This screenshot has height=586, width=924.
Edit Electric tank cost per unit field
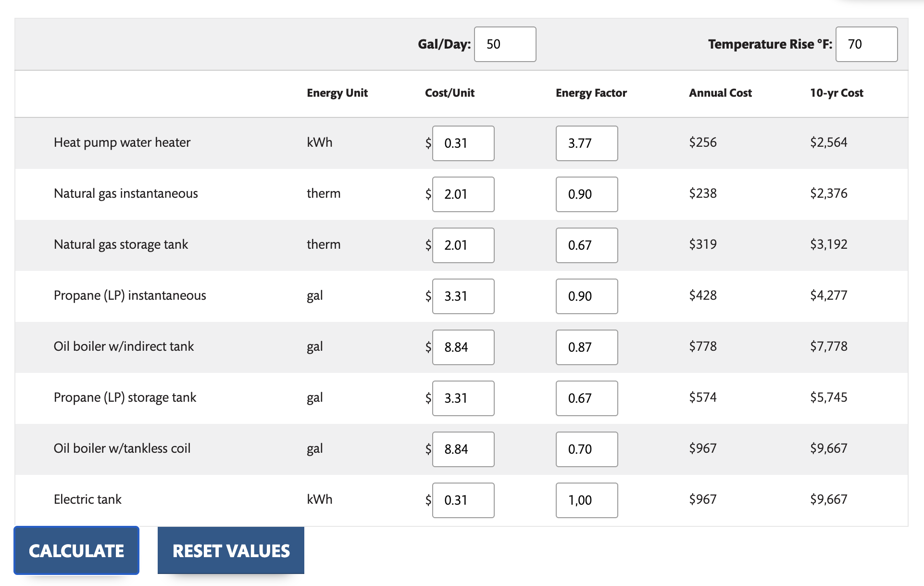point(463,500)
